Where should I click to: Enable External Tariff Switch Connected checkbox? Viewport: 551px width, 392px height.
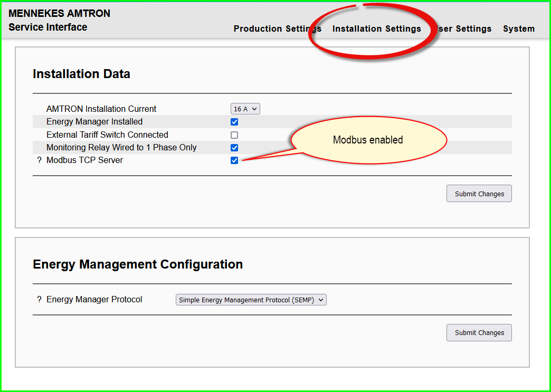click(x=234, y=135)
